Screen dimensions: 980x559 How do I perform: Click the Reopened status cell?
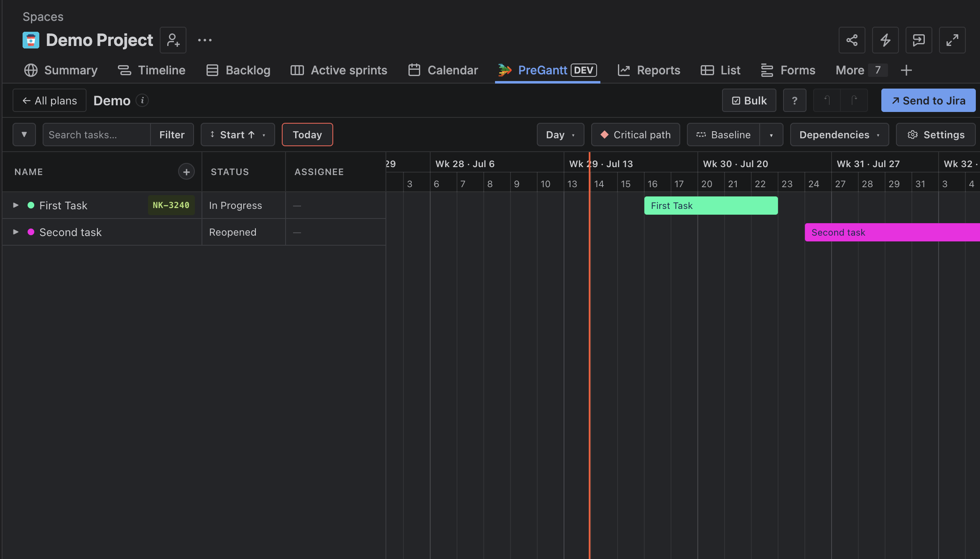click(243, 232)
